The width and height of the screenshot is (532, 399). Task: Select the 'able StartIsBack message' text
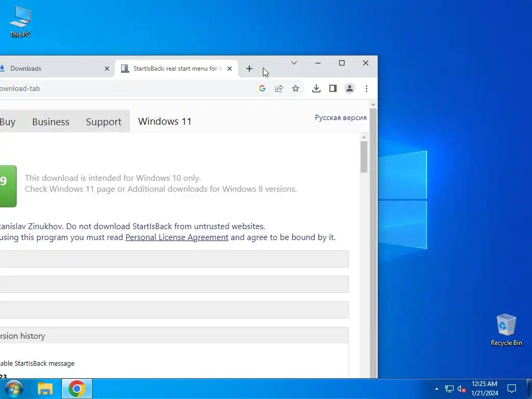pyautogui.click(x=37, y=363)
